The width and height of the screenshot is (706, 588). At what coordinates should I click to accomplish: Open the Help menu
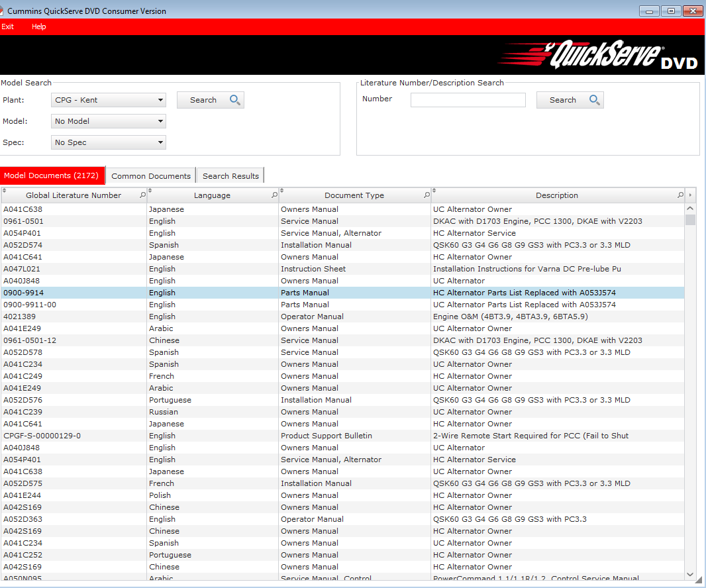[39, 26]
